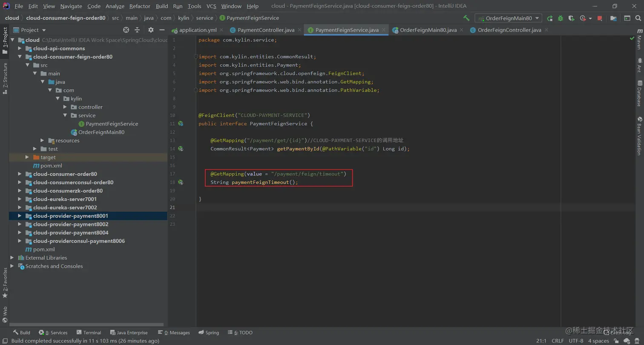Toggle the Ant tool window
644x345 pixels.
coord(639,66)
